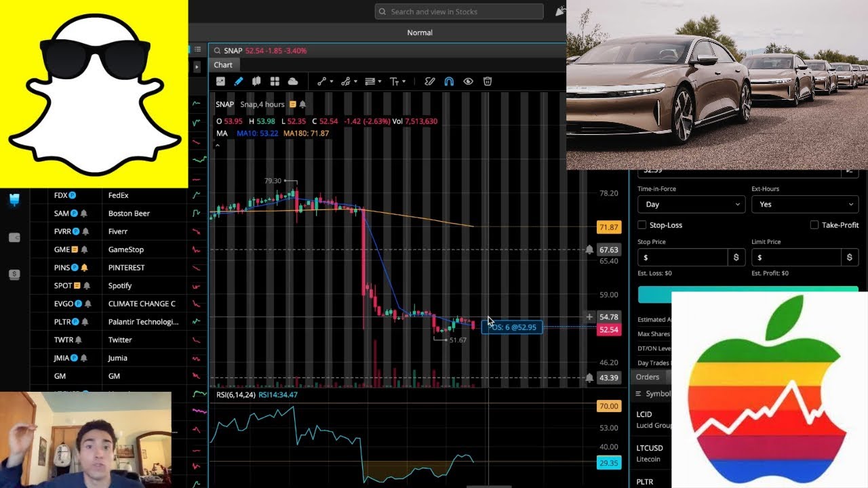Click the list view icon above the watchlist
The image size is (868, 488).
pos(197,49)
